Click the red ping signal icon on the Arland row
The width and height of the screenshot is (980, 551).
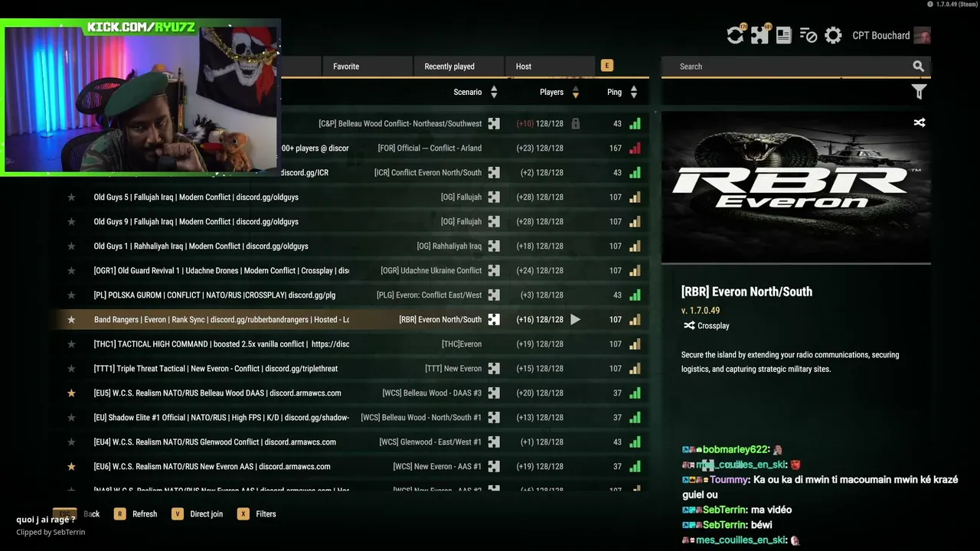(635, 148)
